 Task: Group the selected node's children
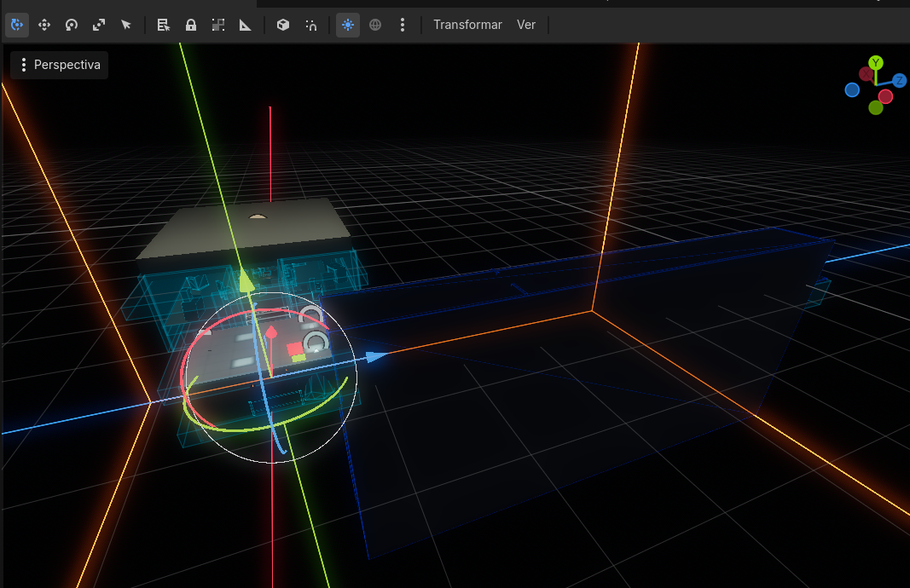[218, 25]
